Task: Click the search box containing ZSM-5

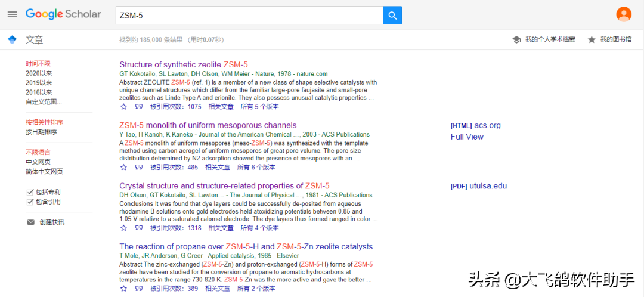Action: pyautogui.click(x=249, y=16)
